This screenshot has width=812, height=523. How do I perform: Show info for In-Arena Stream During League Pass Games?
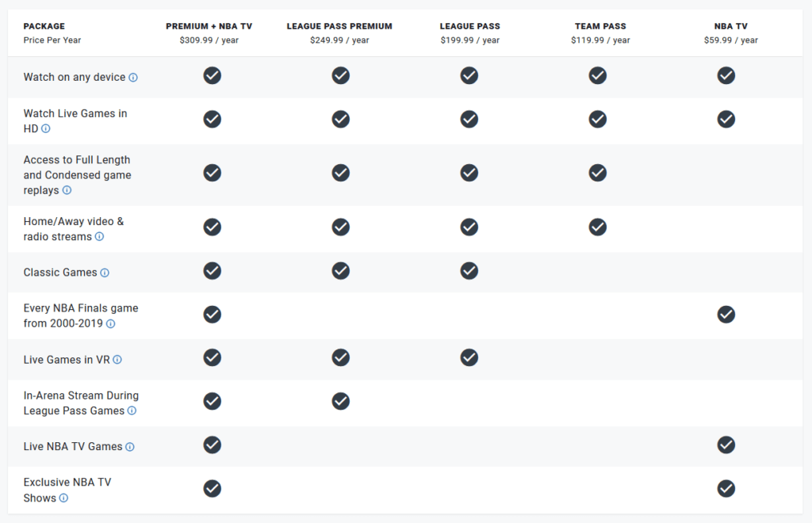[132, 410]
